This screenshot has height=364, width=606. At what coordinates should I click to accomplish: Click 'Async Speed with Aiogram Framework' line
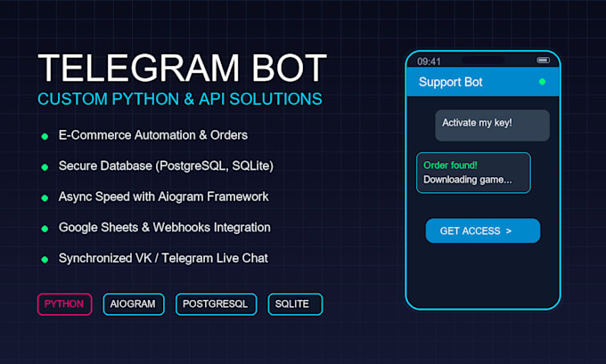163,197
